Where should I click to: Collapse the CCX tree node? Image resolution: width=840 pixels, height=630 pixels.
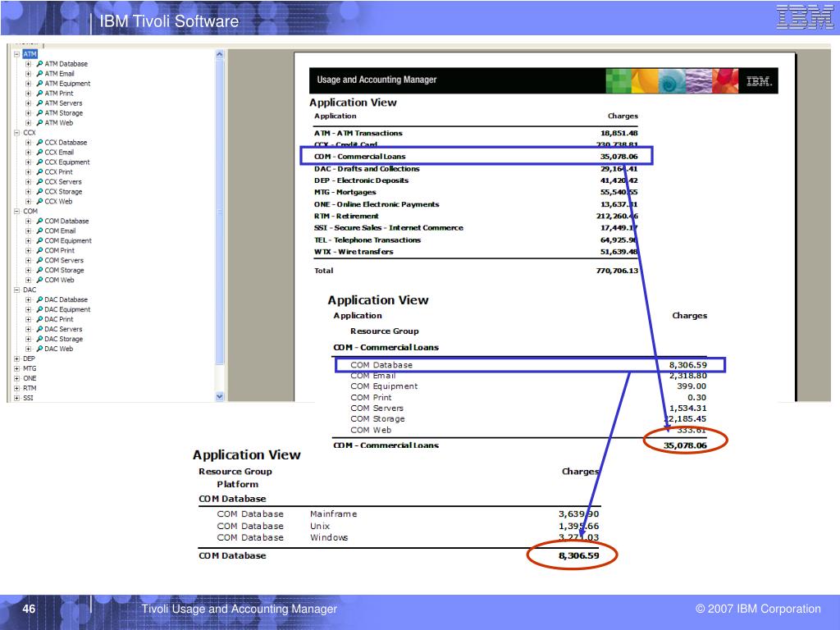click(16, 132)
